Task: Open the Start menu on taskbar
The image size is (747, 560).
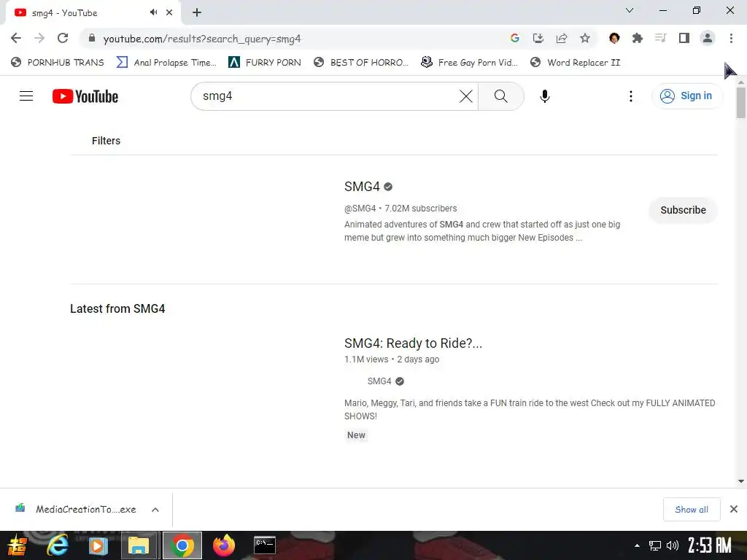Action: pos(18,545)
